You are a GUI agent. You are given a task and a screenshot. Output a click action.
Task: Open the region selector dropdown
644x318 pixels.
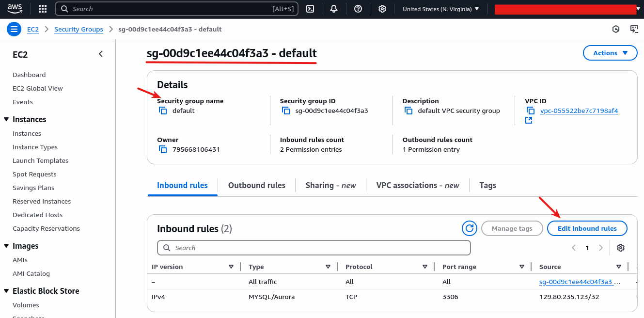[x=440, y=9]
